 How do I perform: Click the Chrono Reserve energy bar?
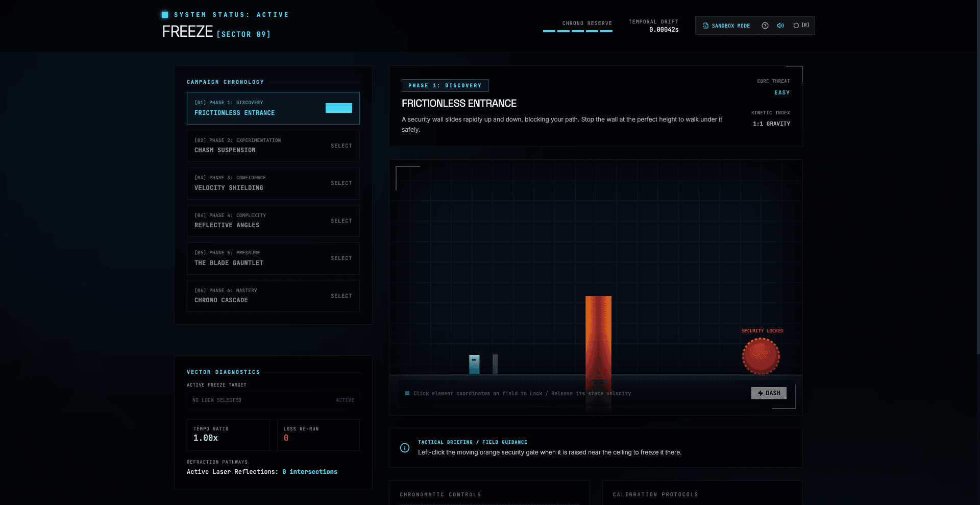[x=578, y=31]
